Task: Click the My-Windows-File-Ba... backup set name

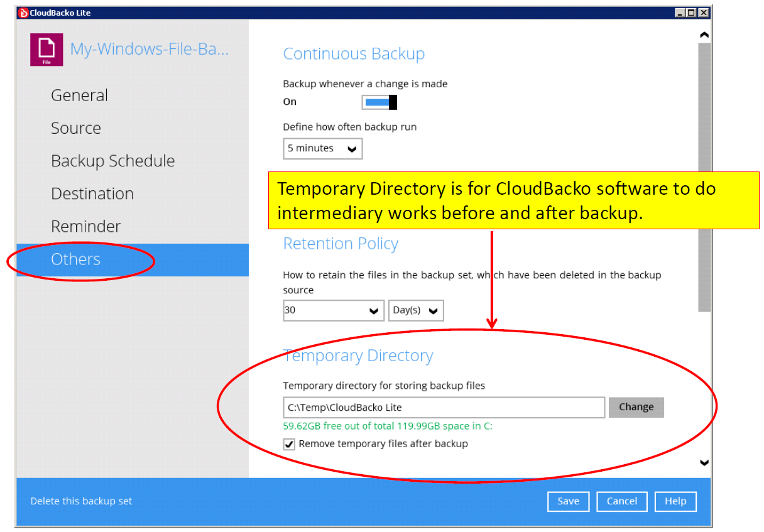Action: 149,49
